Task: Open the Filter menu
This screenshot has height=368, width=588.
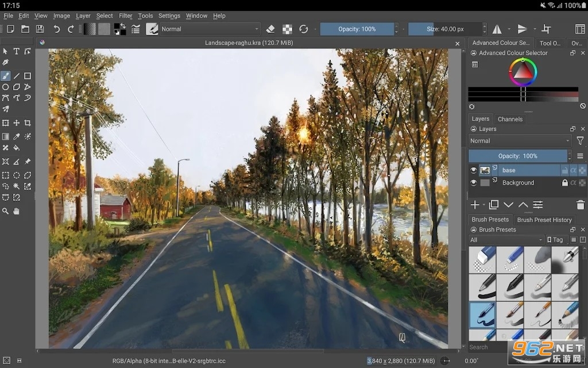Action: (125, 16)
